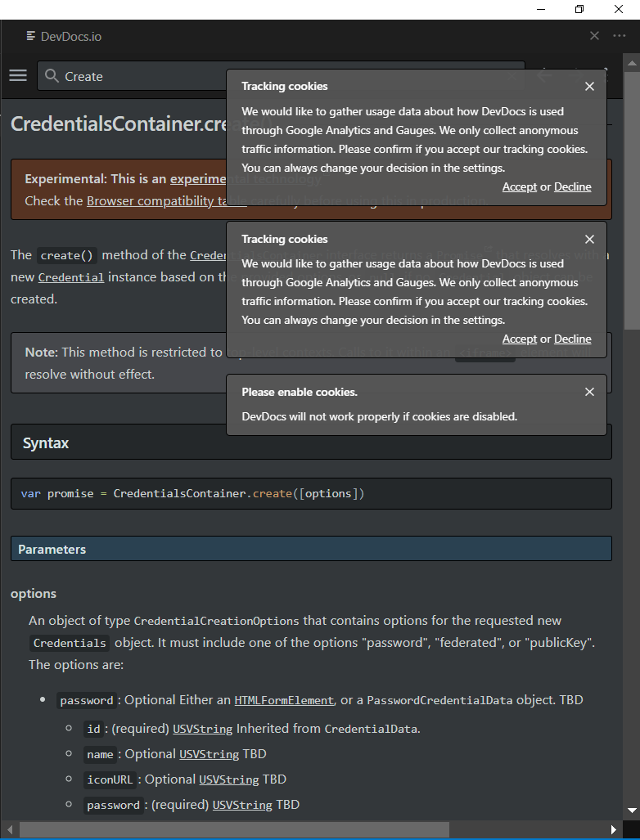Click the DevDocs.io logo icon

tap(30, 36)
